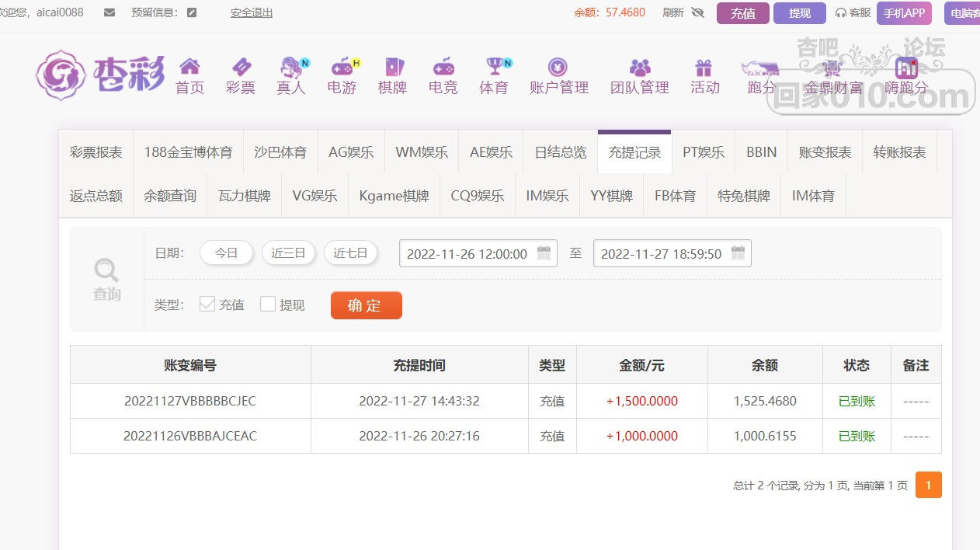Open 账户管理 account management icon

(x=558, y=67)
